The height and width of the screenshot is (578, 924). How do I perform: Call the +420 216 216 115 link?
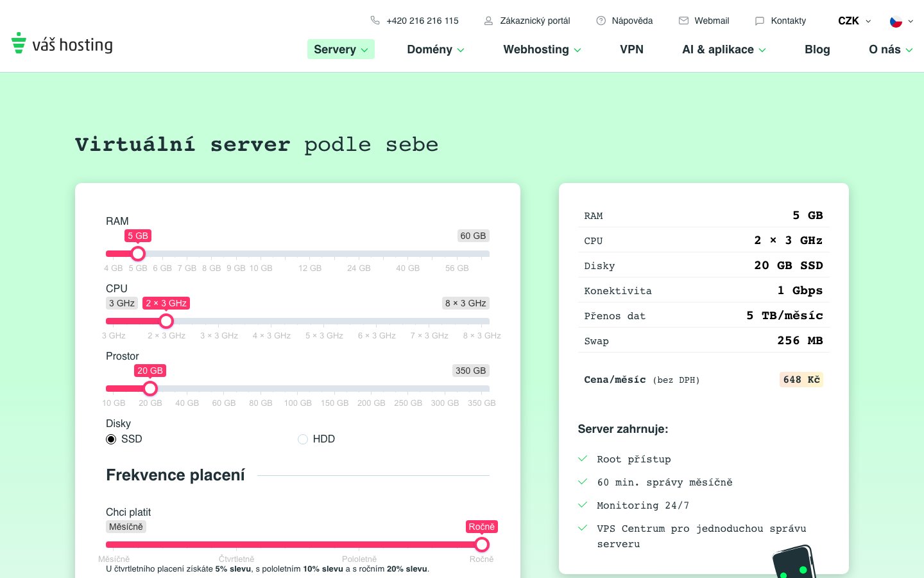[x=422, y=21]
